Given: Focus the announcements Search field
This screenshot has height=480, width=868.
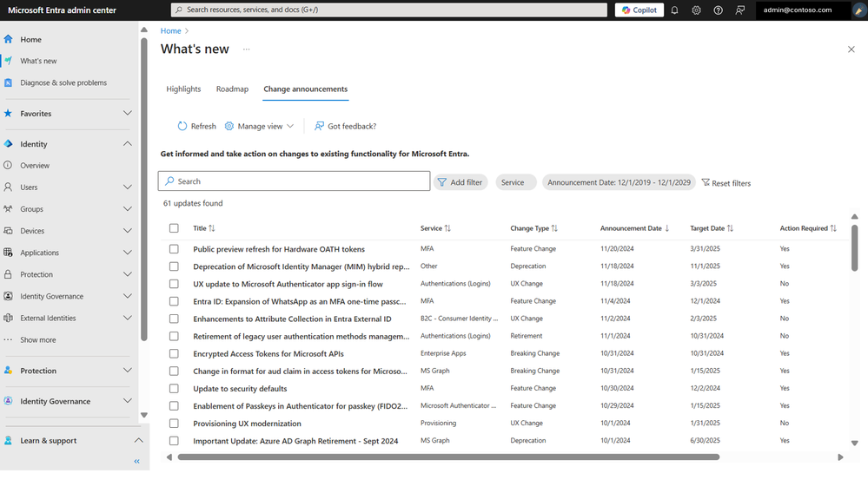Looking at the screenshot, I should (294, 181).
